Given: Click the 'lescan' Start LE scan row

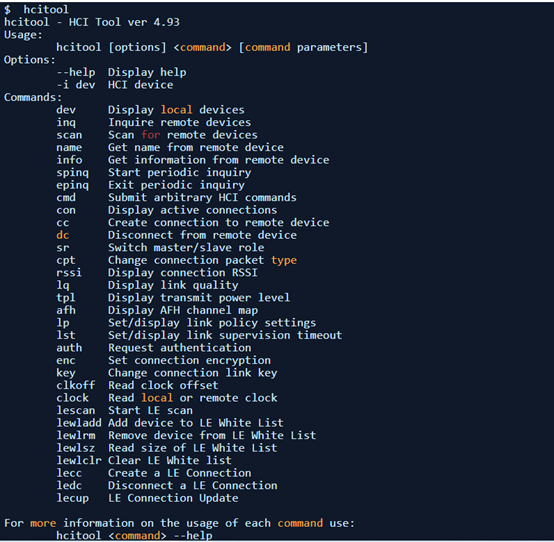Looking at the screenshot, I should (x=124, y=411).
